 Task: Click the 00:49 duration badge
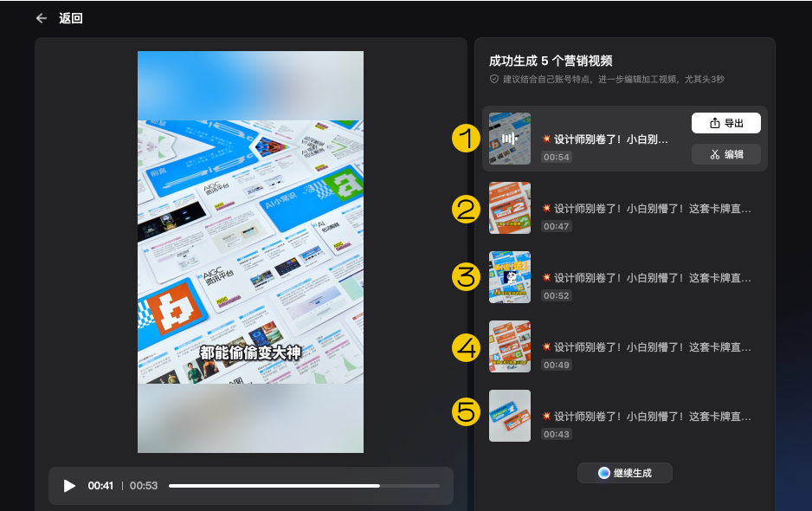point(557,365)
